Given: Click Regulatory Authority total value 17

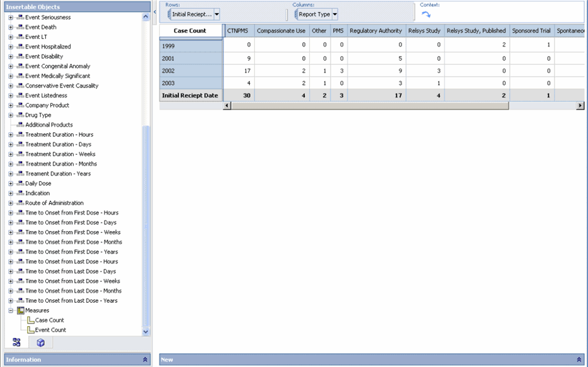Looking at the screenshot, I should tap(399, 96).
